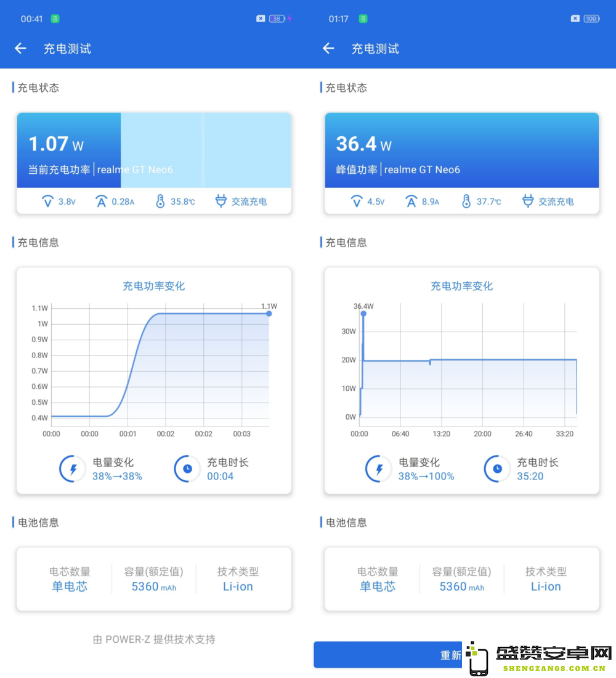Click the 0.4W axis label on the chart

click(40, 418)
